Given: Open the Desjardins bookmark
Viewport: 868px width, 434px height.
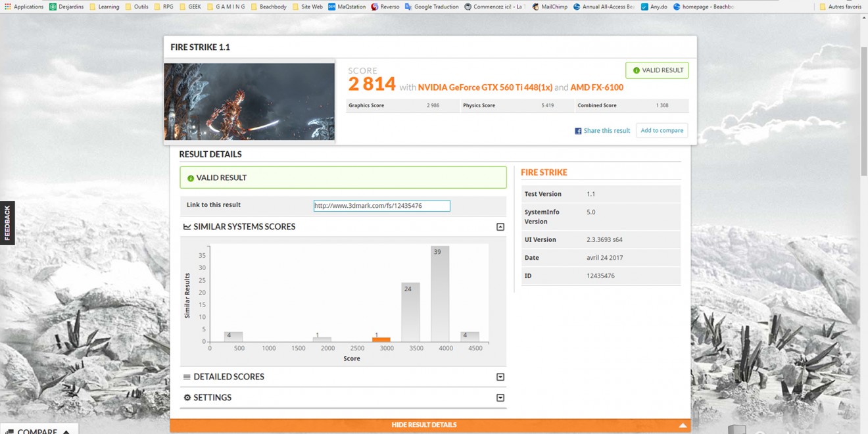Looking at the screenshot, I should click(66, 7).
